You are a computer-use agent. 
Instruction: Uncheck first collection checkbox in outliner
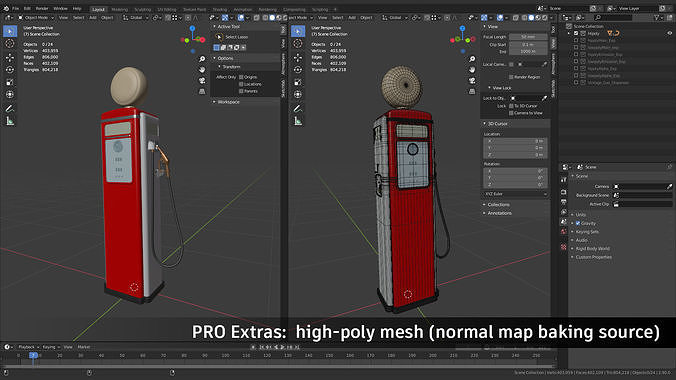point(576,33)
